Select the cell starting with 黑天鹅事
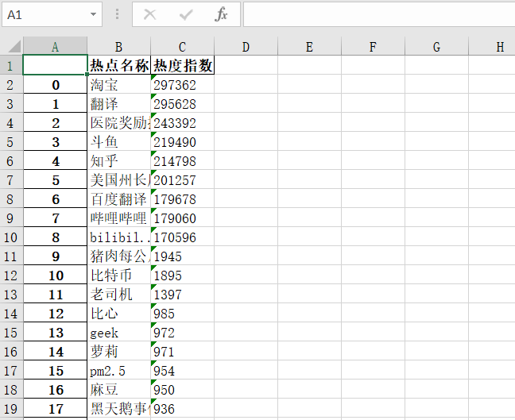This screenshot has width=515, height=420. 119,407
